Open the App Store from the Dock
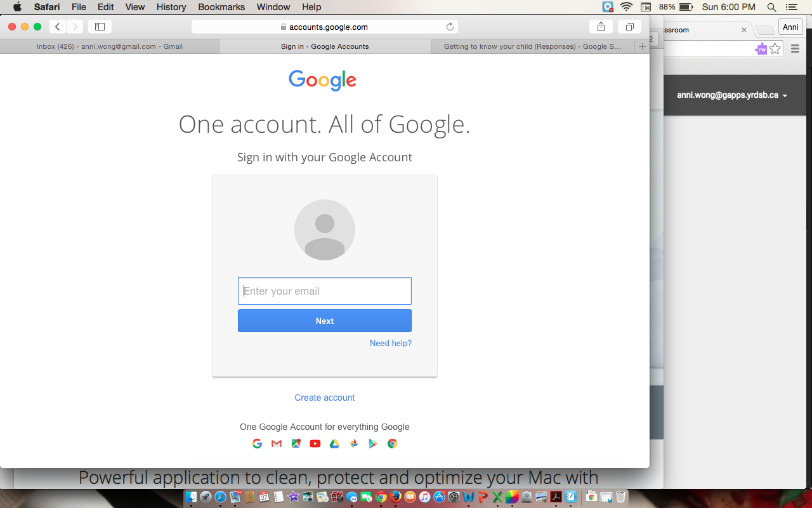The height and width of the screenshot is (508, 812). coord(439,497)
